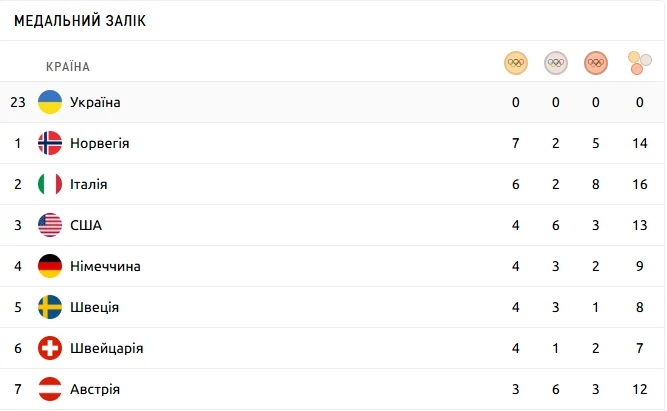Click the bronze medal column icon

(595, 63)
